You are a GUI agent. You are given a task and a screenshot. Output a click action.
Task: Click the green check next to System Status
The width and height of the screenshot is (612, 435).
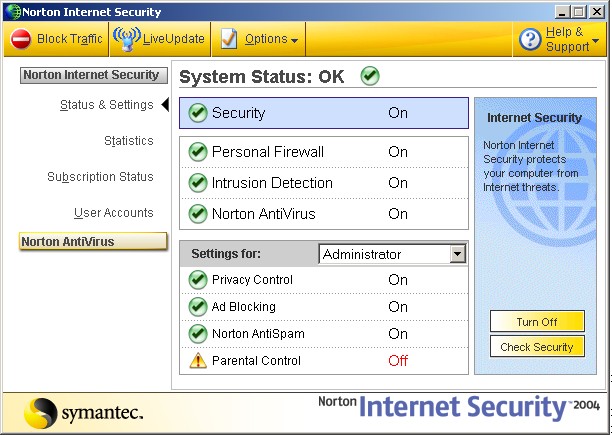tap(370, 76)
